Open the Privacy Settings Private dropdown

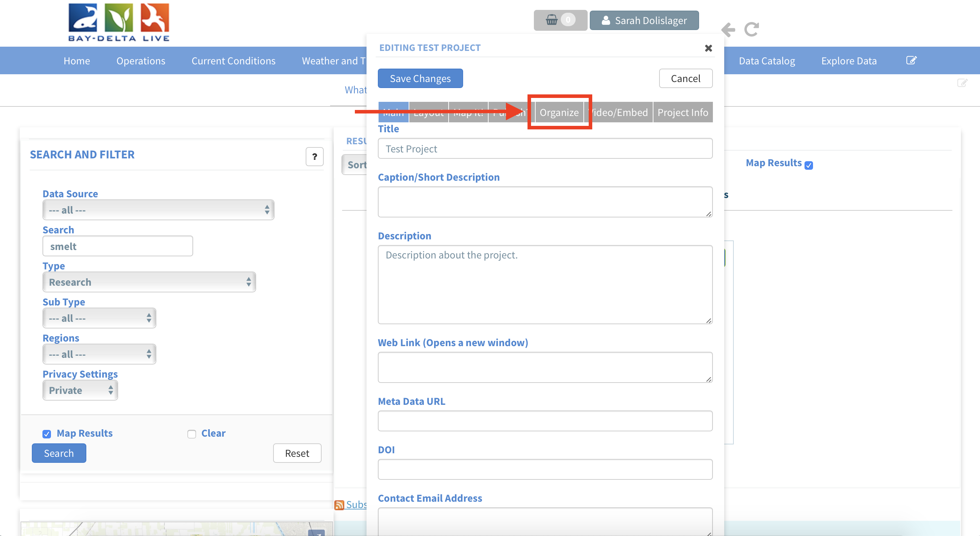(x=80, y=390)
